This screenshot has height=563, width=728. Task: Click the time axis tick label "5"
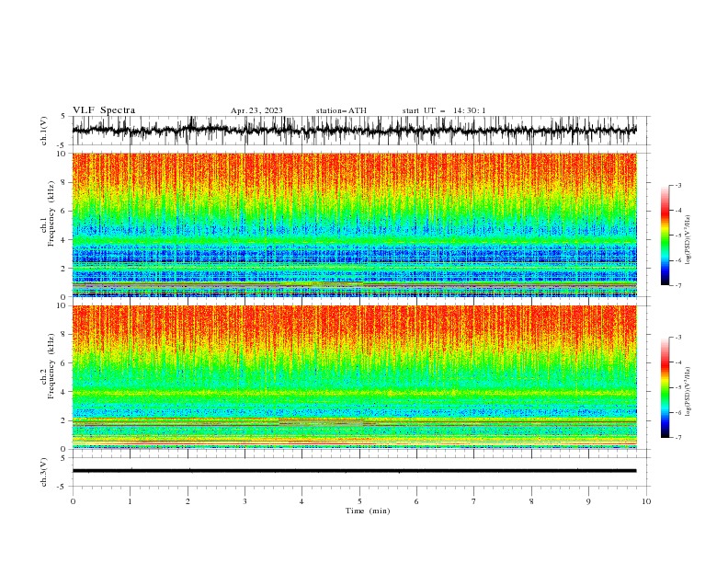point(359,501)
